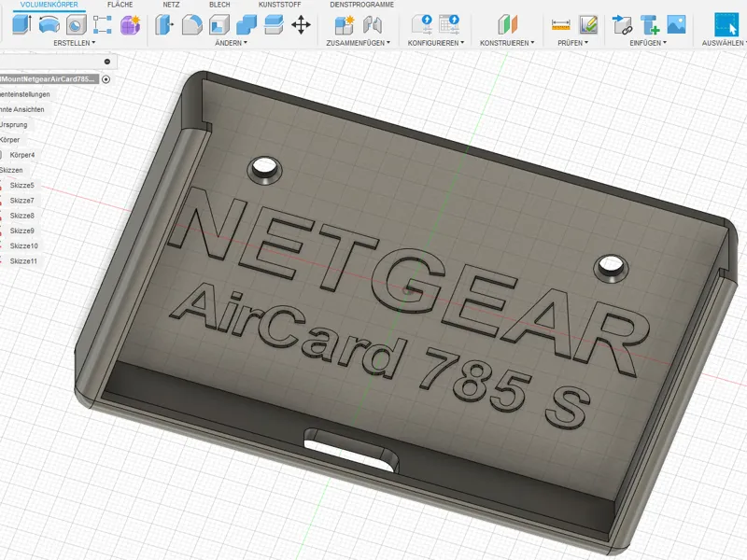This screenshot has width=747, height=560.
Task: Activate the blue Select tool icon
Action: click(x=726, y=24)
